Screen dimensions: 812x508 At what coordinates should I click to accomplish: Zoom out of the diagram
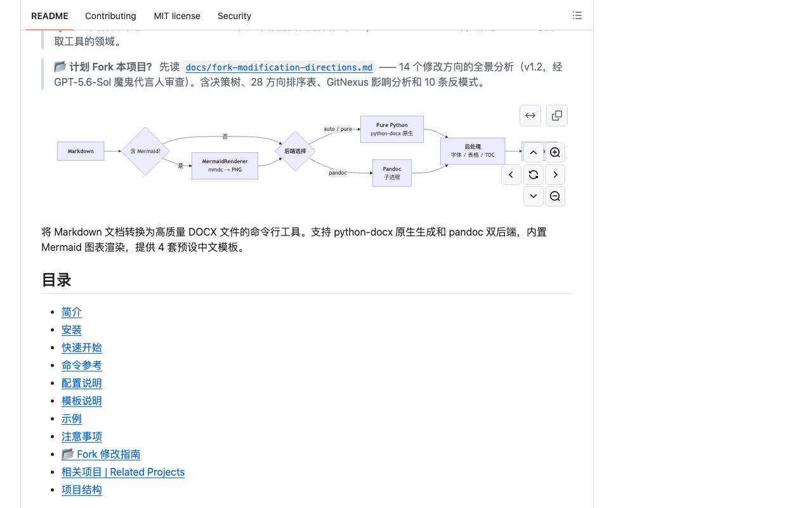555,196
